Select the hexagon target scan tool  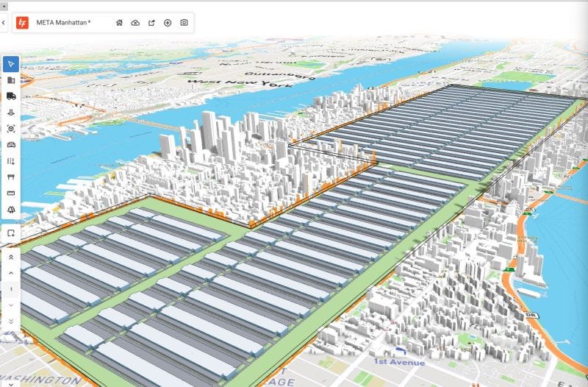pyautogui.click(x=11, y=129)
